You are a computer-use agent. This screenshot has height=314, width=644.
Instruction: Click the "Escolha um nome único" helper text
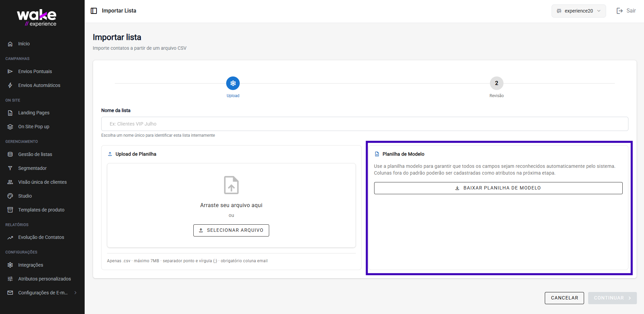158,135
